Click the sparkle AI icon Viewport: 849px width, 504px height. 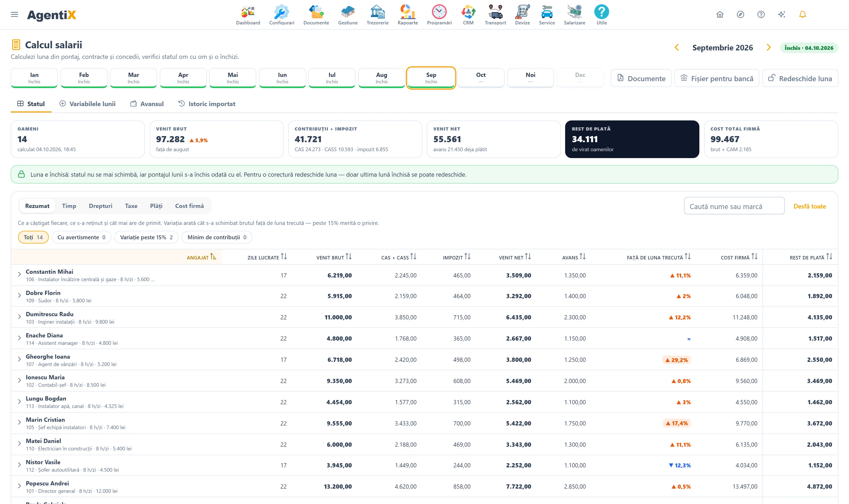[x=782, y=15]
